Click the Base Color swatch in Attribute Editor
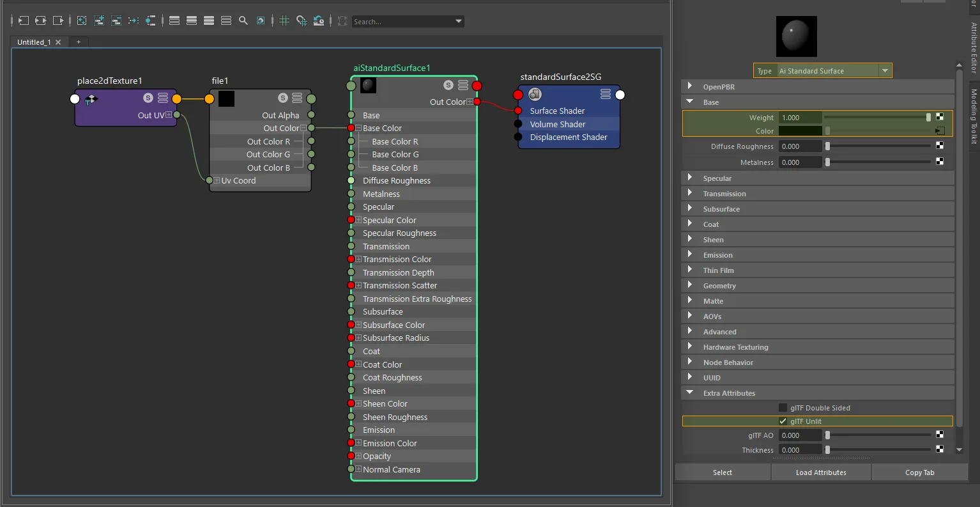Viewport: 980px width, 507px height. click(800, 130)
